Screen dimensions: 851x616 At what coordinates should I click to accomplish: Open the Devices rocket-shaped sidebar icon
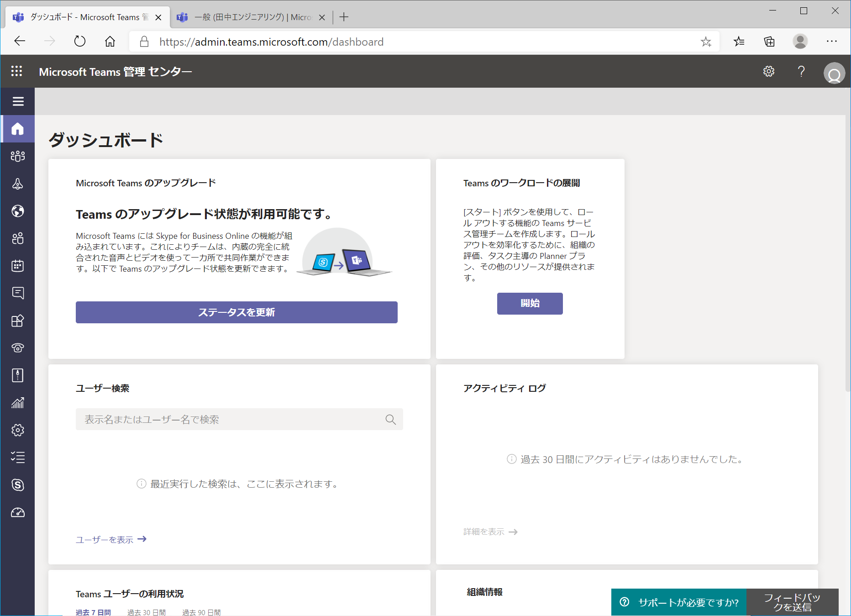(18, 184)
